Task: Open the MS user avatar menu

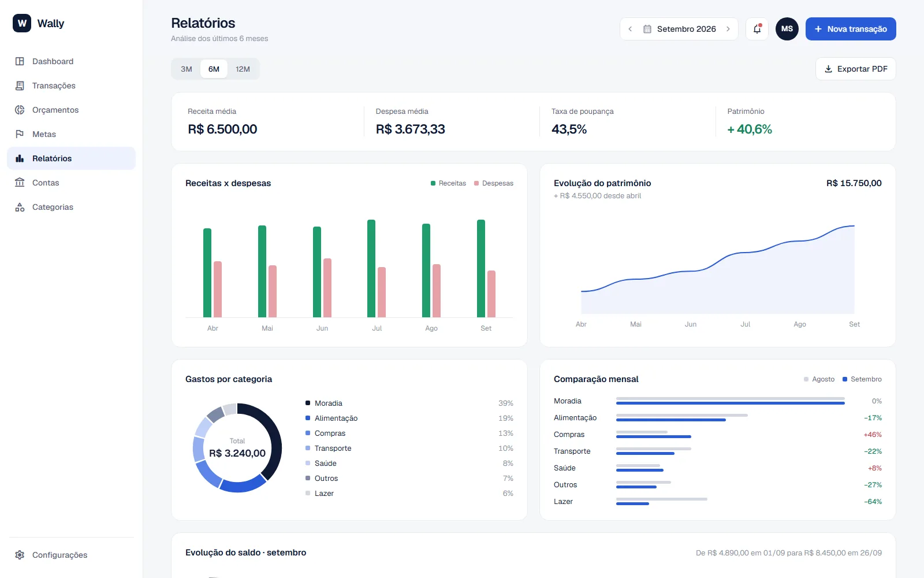Action: (x=787, y=29)
